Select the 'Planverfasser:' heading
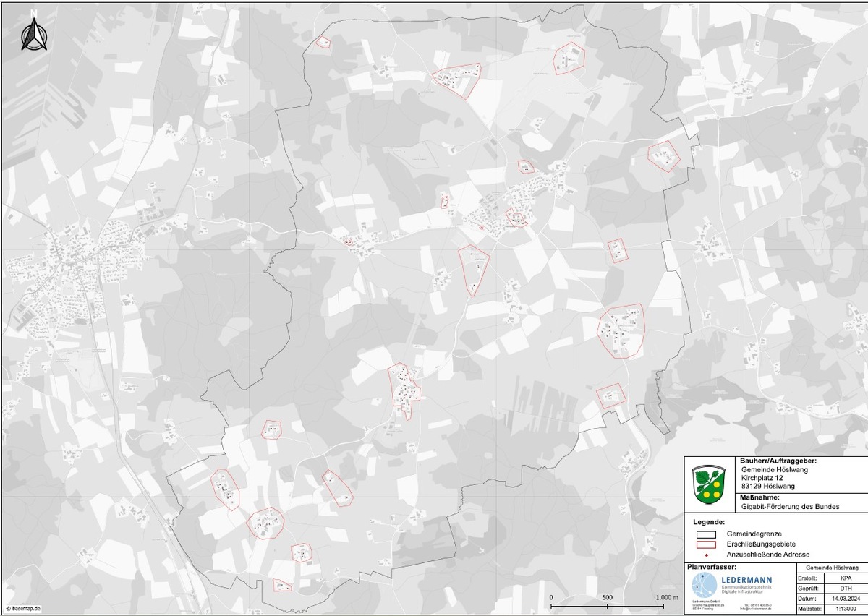 coord(712,567)
